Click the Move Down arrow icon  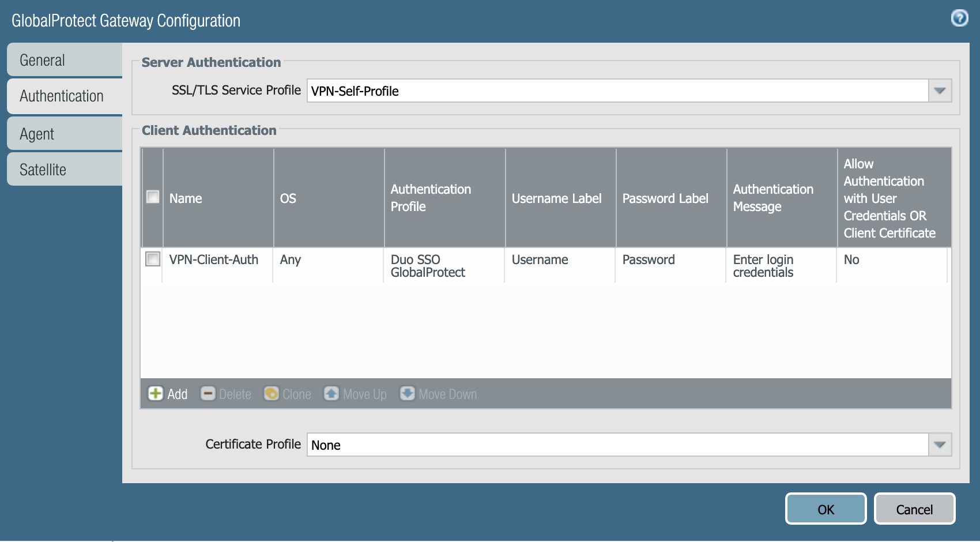[x=407, y=394]
